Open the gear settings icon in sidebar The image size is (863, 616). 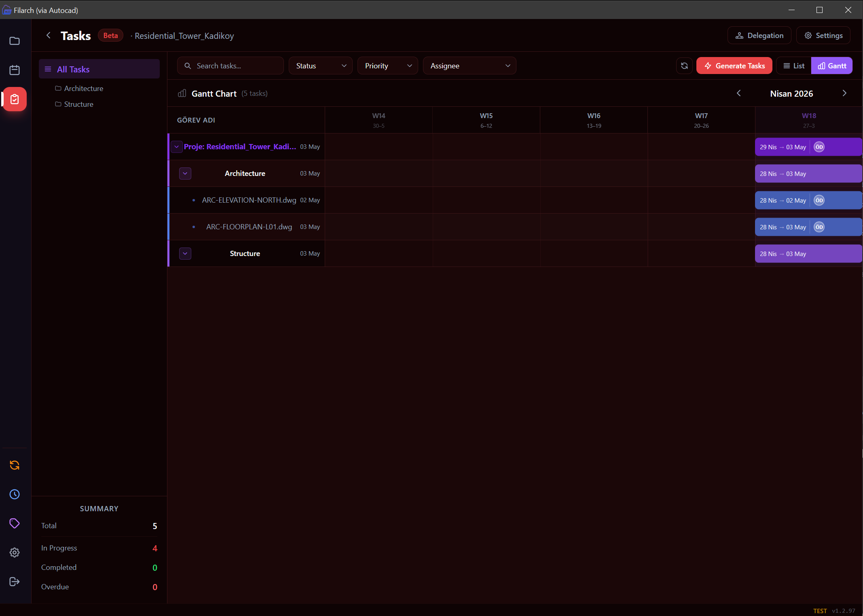(x=15, y=552)
